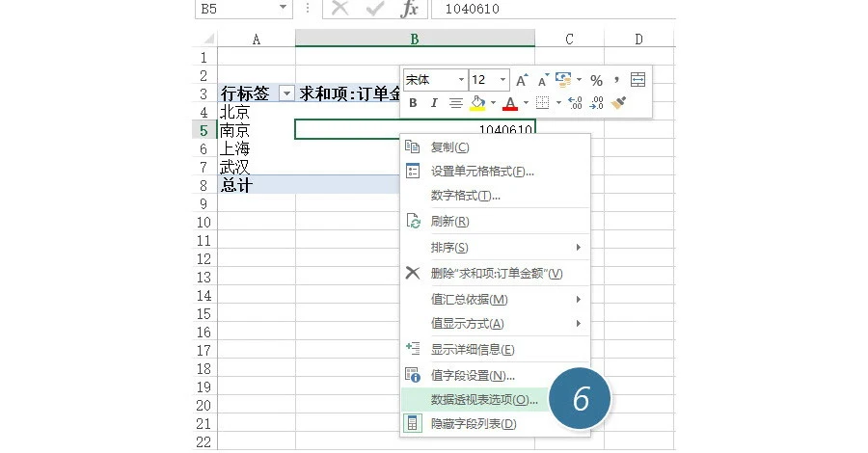Click the select-all corner triangle
Image resolution: width=868 pixels, height=453 pixels.
click(x=208, y=40)
